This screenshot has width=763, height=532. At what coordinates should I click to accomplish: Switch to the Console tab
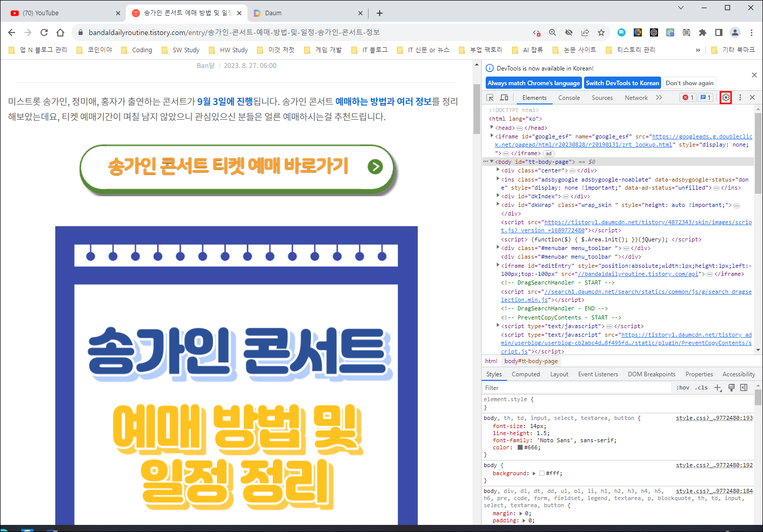point(569,98)
